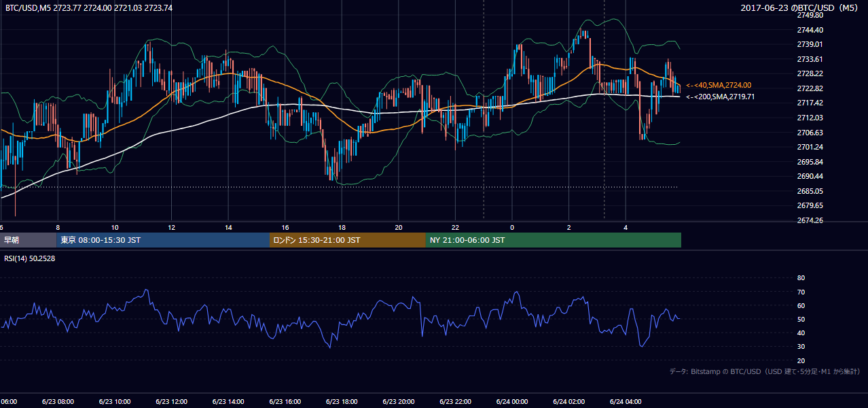Click the 6/23 14:00 bottom time label

[x=228, y=401]
